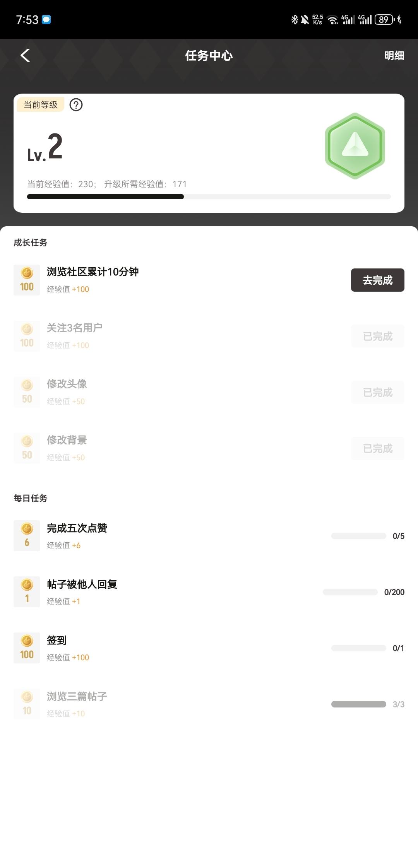Tap 已完成 button for 修改背景

click(377, 448)
